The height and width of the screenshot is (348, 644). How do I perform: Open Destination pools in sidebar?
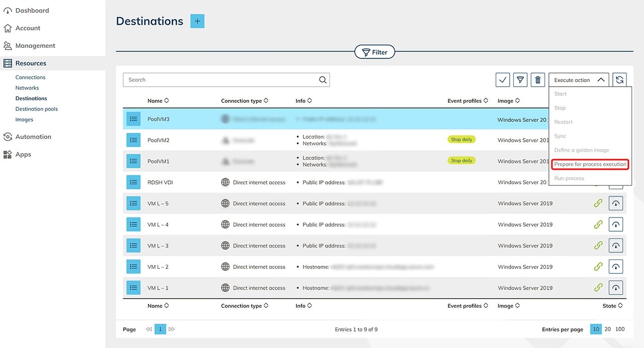37,109
